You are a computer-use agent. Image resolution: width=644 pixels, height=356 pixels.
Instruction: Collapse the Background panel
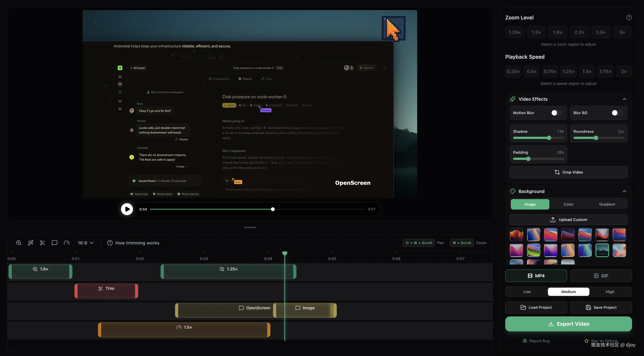tap(625, 191)
